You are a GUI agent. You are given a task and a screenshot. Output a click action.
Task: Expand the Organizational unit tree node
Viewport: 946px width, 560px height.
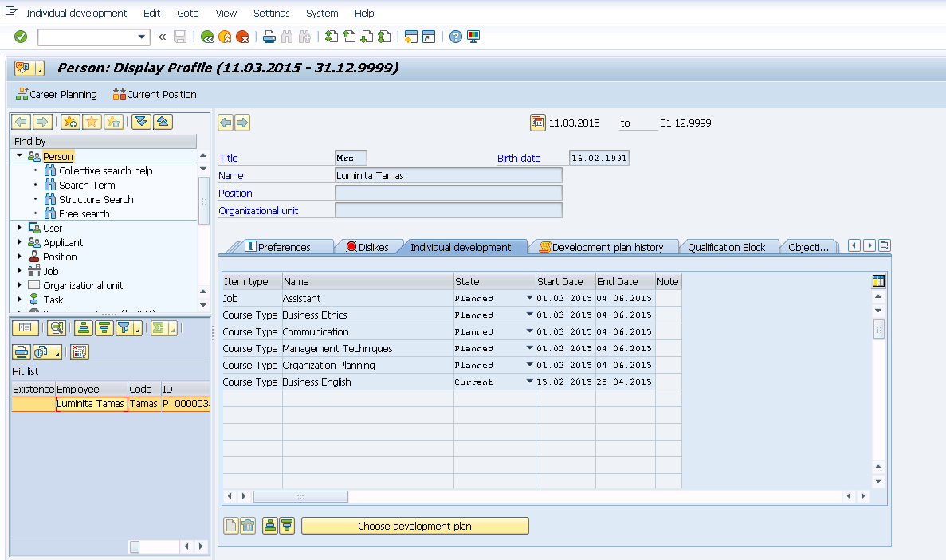[19, 285]
